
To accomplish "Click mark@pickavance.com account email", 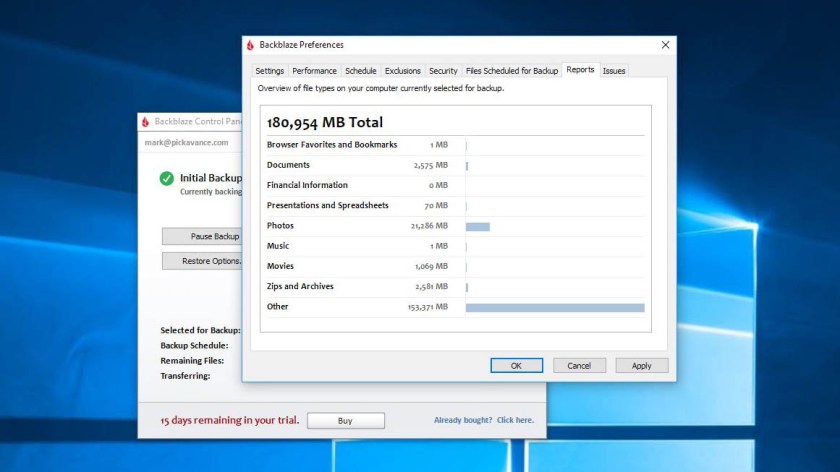I will click(186, 143).
